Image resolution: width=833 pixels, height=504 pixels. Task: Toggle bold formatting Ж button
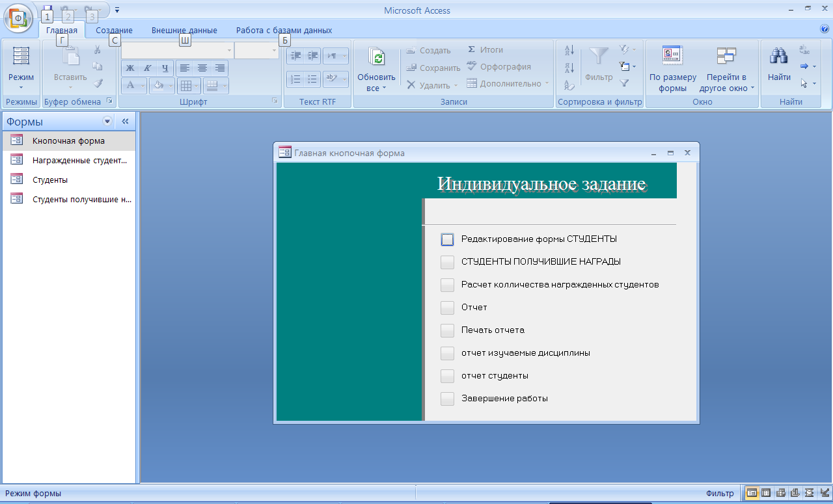[130, 68]
